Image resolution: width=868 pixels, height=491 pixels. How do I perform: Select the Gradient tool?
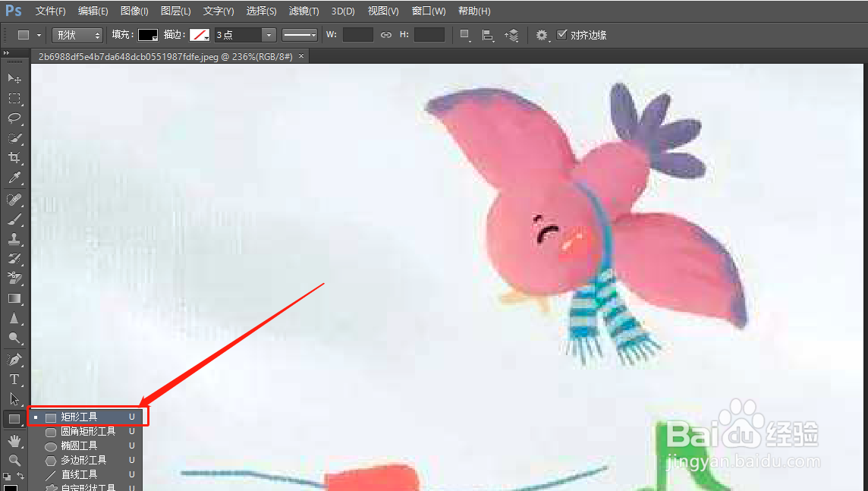tap(14, 298)
